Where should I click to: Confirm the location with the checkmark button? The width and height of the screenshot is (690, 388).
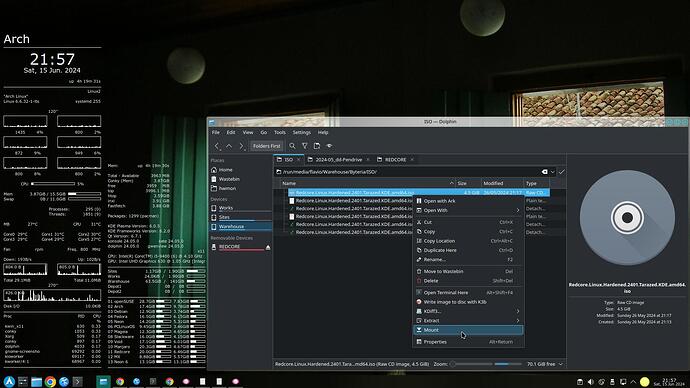click(562, 172)
